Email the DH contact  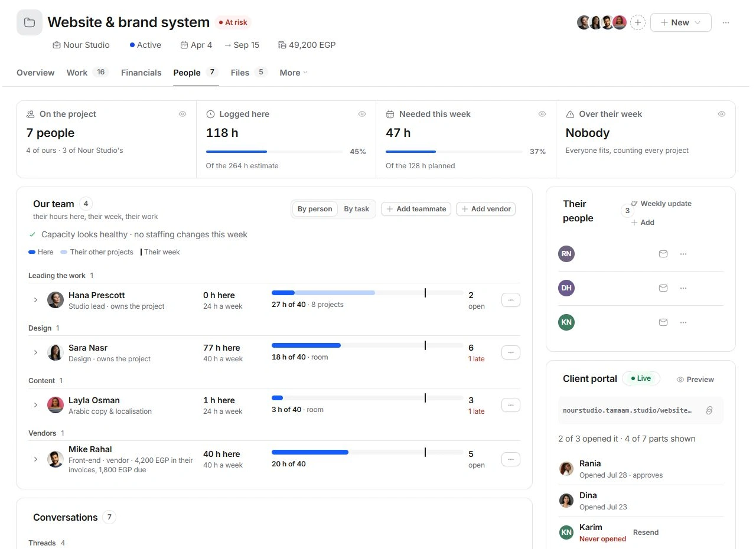[x=663, y=288]
